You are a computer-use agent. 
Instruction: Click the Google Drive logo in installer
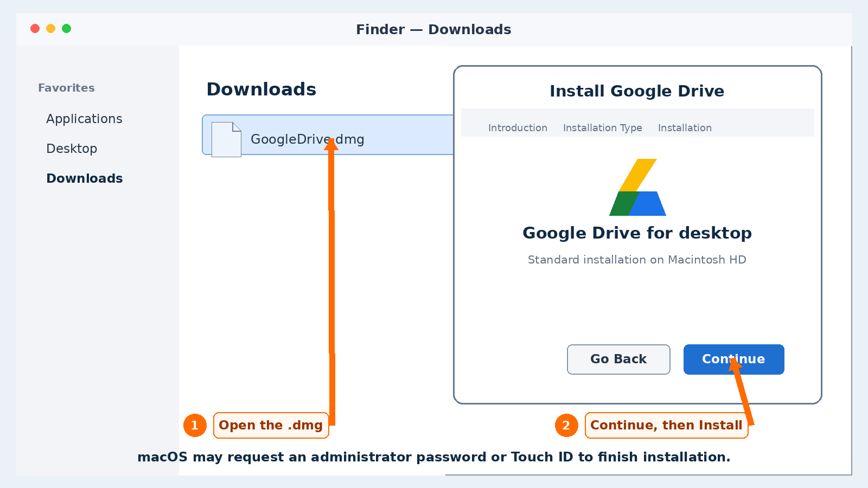click(637, 187)
